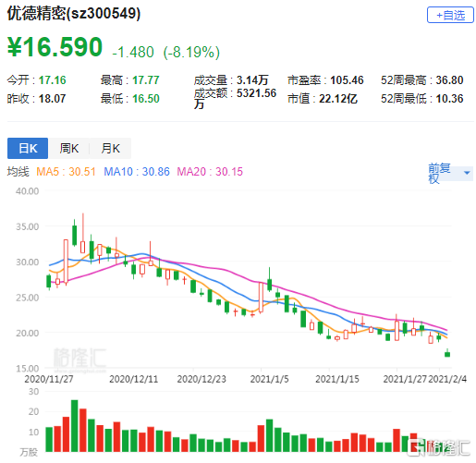Click the 万股 volume unit label
The height and width of the screenshot is (463, 476).
(x=29, y=452)
